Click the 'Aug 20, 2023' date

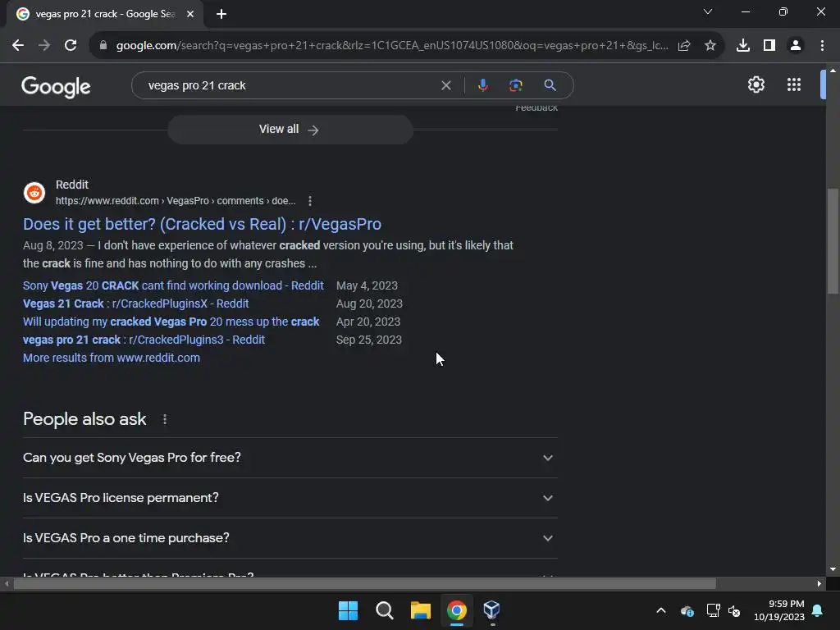click(369, 304)
